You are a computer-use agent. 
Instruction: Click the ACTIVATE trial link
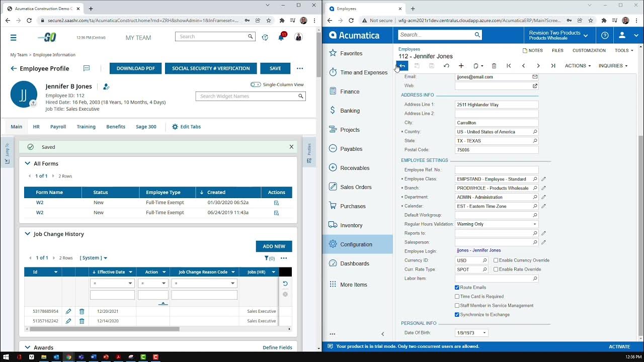619,346
